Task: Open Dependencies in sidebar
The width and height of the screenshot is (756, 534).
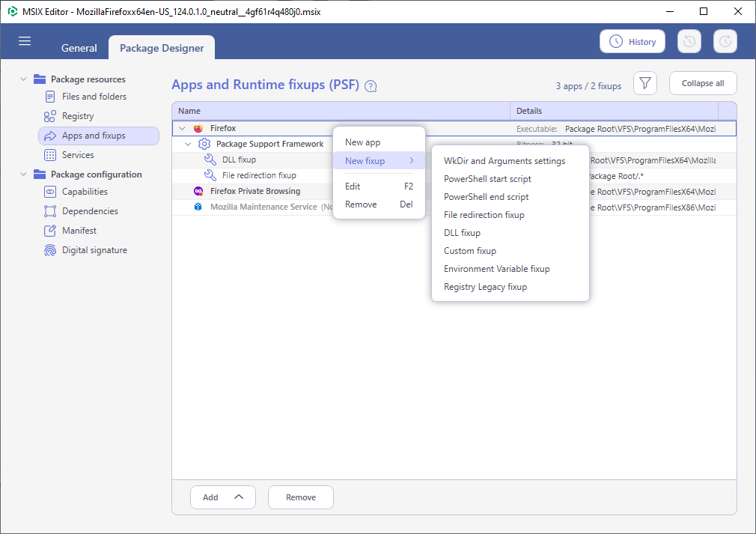Action: (x=90, y=211)
